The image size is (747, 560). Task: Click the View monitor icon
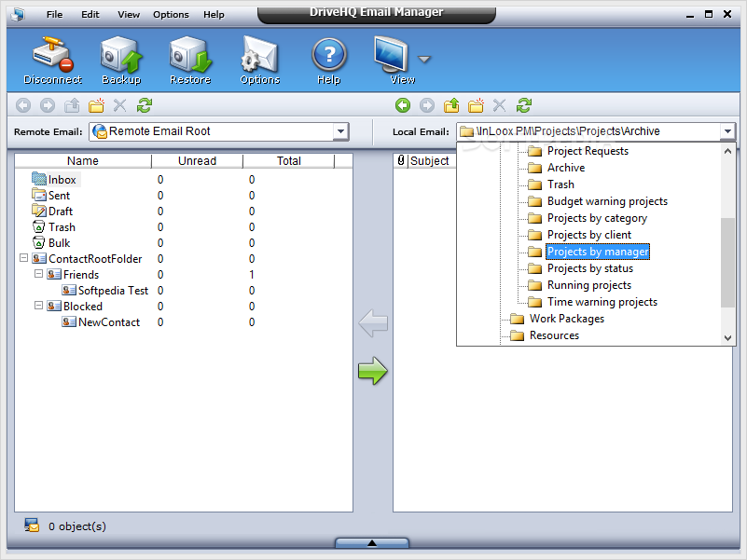click(x=392, y=55)
